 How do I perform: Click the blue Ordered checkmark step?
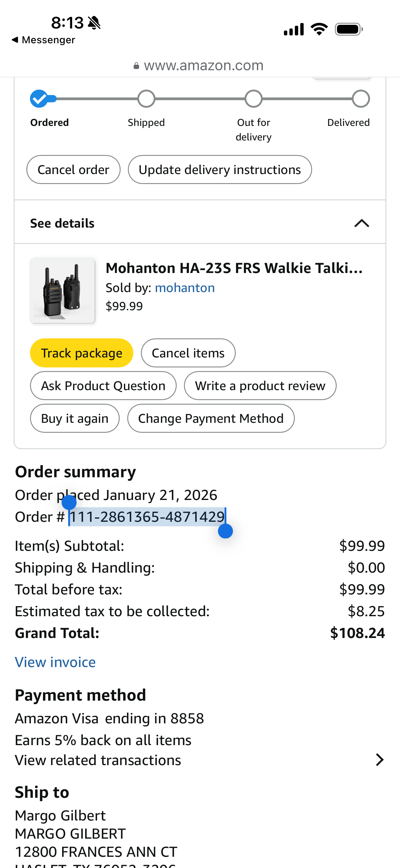tap(39, 99)
